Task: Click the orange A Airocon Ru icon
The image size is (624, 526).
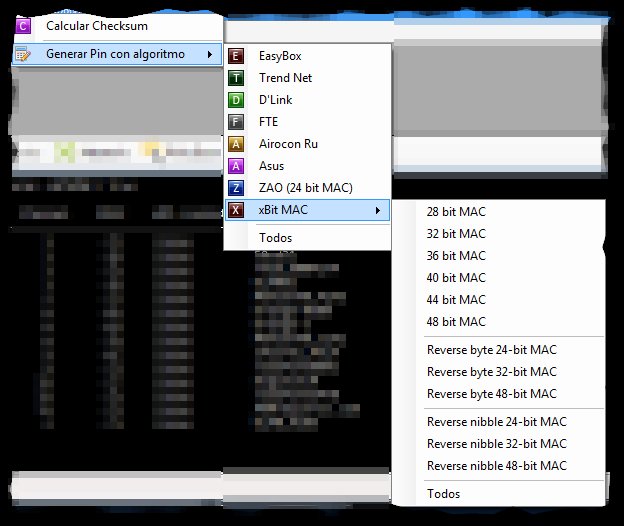Action: point(236,144)
